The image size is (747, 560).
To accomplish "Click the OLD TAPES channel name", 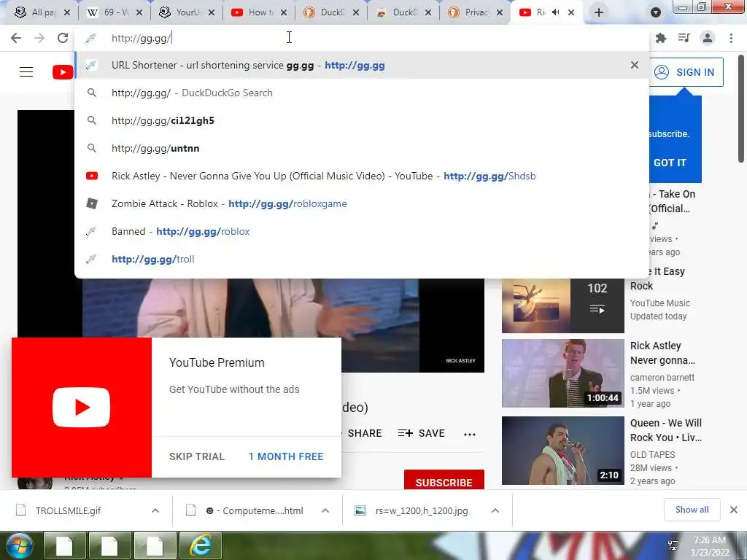I will [652, 454].
